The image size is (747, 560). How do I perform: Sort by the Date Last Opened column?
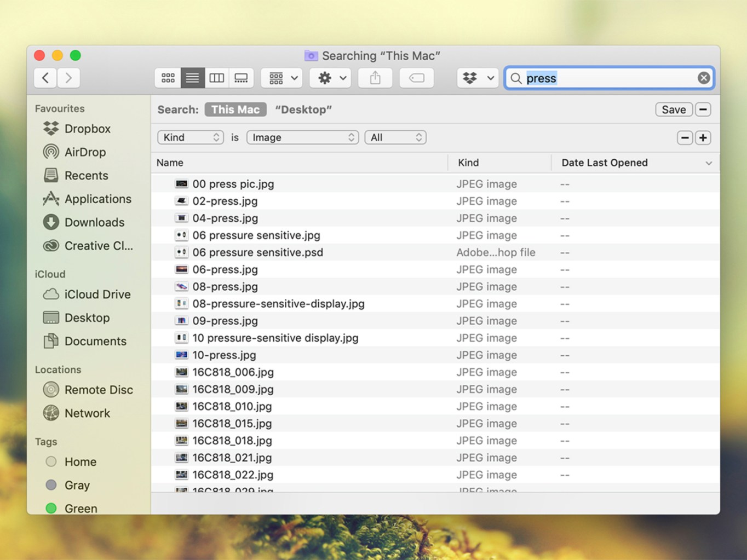604,163
